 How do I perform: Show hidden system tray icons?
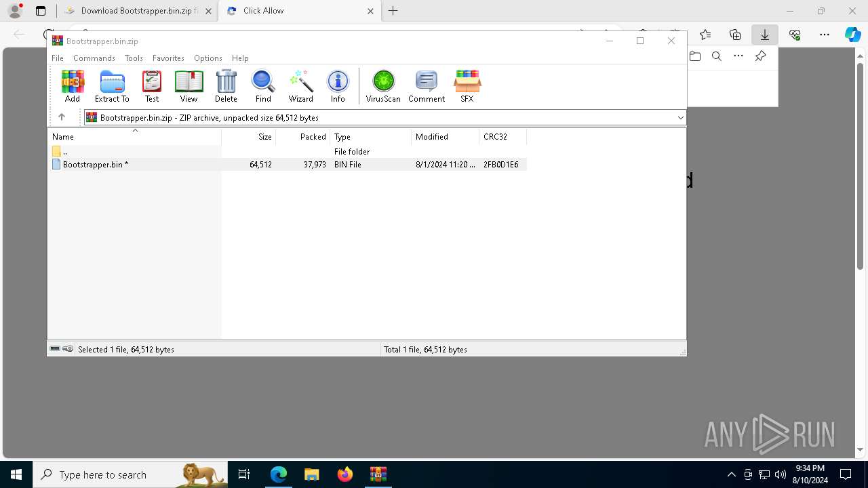tap(731, 474)
